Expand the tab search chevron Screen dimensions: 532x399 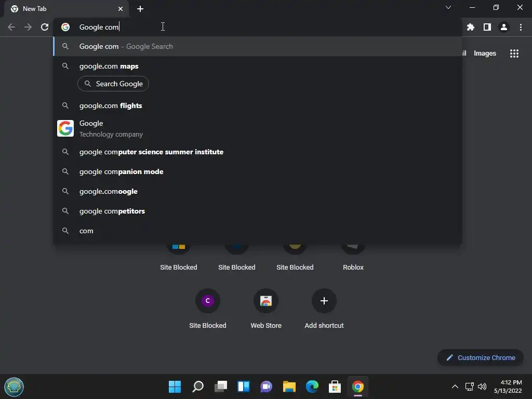click(448, 7)
